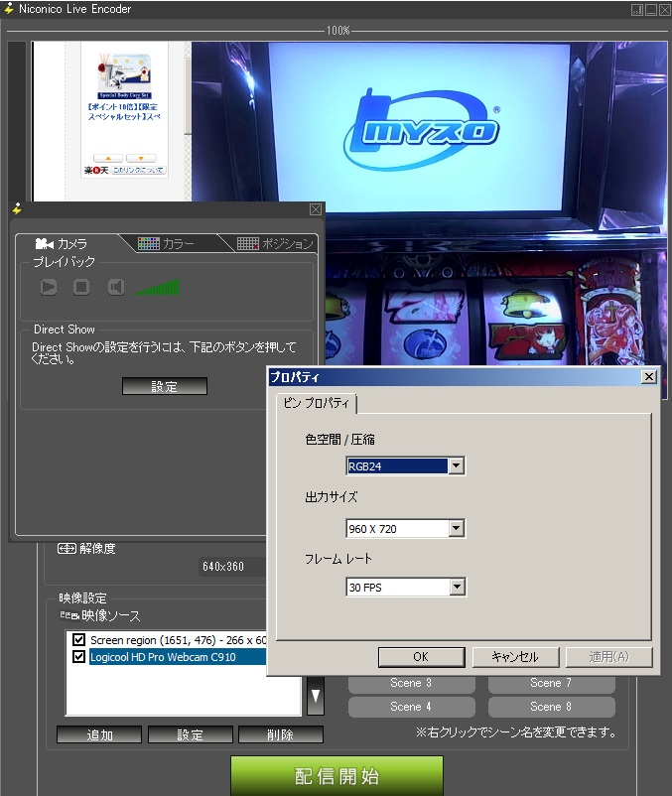Switch to the ポジション tab

[275, 244]
